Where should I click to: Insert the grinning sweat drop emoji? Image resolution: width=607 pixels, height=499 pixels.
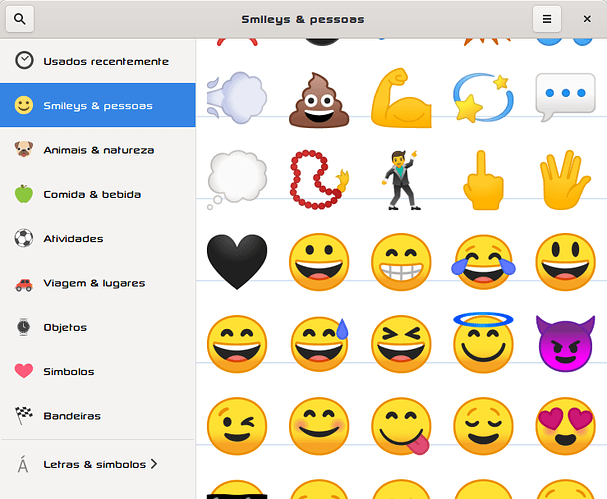point(319,344)
